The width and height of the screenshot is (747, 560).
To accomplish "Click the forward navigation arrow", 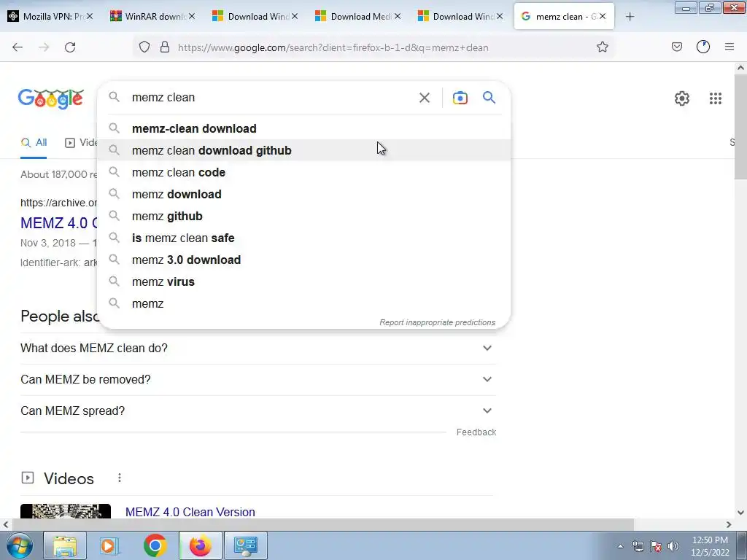I will (x=44, y=47).
